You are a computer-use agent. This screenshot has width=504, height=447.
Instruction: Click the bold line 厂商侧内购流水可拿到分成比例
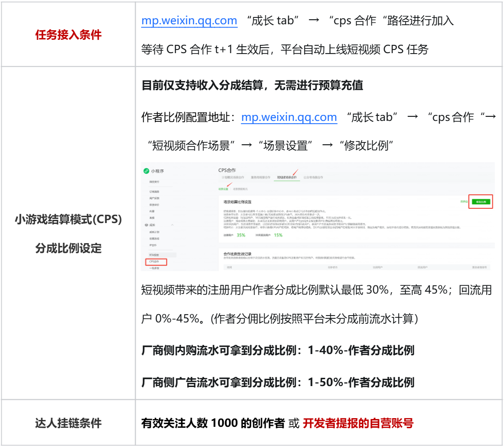pos(278,350)
